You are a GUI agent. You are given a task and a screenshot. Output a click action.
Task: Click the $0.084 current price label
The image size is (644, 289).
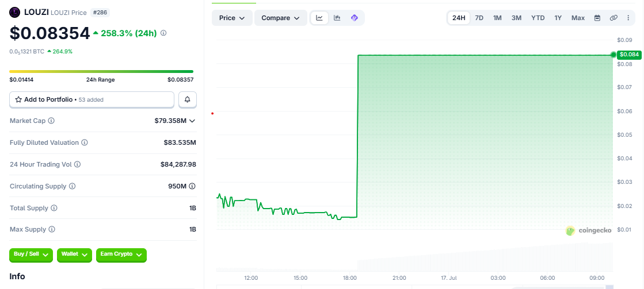click(x=629, y=55)
